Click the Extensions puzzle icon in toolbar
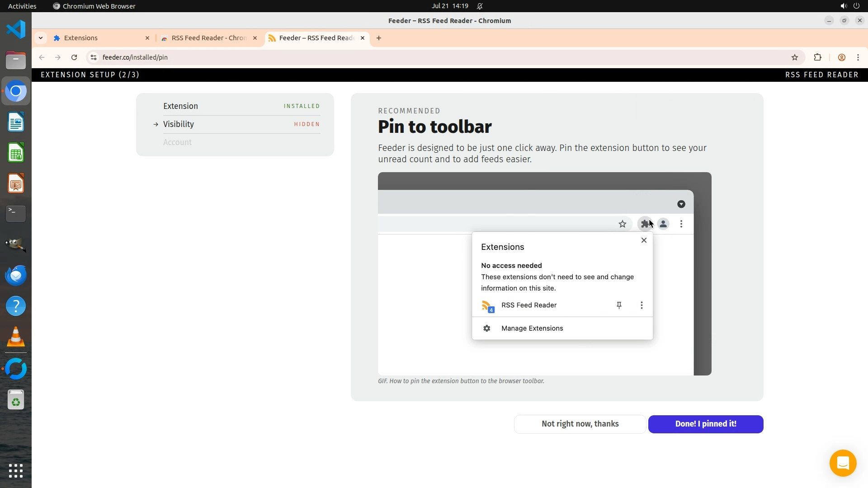 817,57
